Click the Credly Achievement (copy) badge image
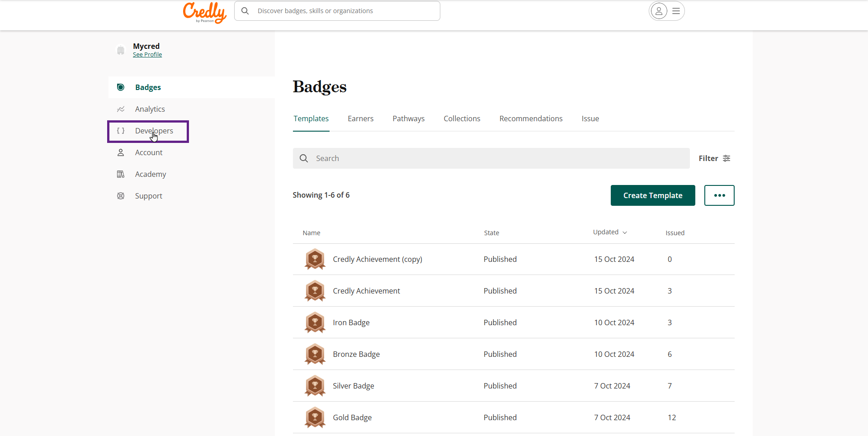Viewport: 868px width, 436px height. click(315, 259)
